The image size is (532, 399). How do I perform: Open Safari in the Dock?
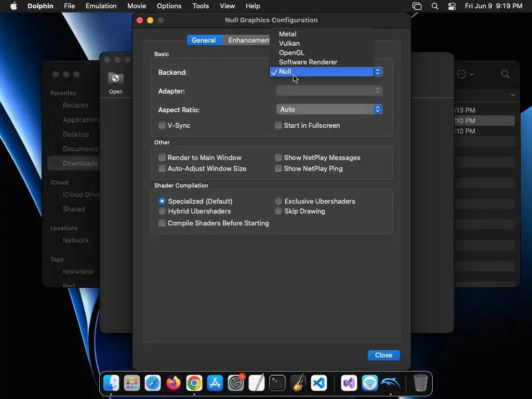tap(153, 383)
